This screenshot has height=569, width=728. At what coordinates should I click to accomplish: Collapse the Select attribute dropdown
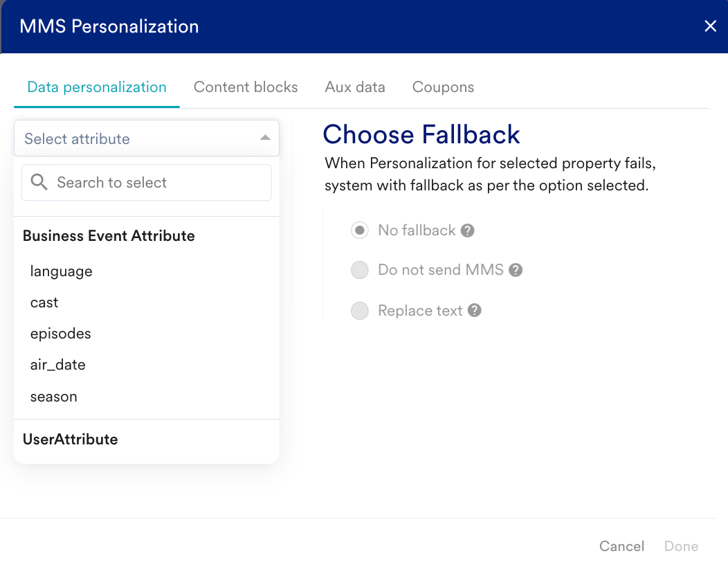pos(264,138)
